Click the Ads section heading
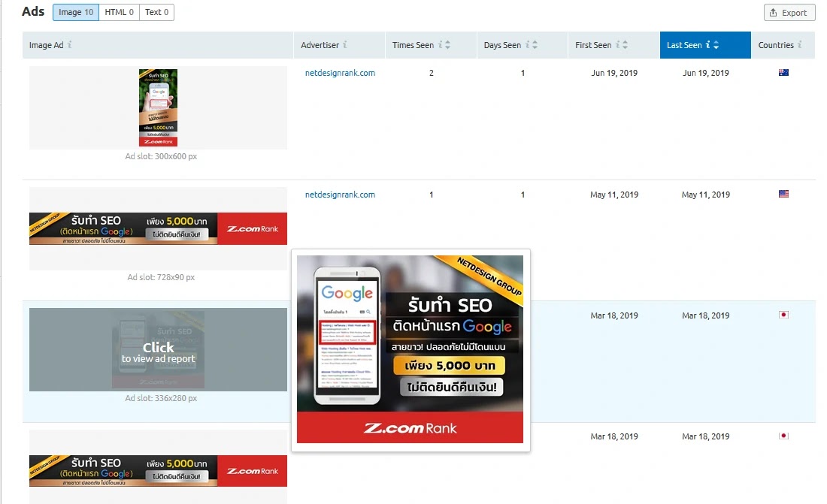 pos(33,11)
